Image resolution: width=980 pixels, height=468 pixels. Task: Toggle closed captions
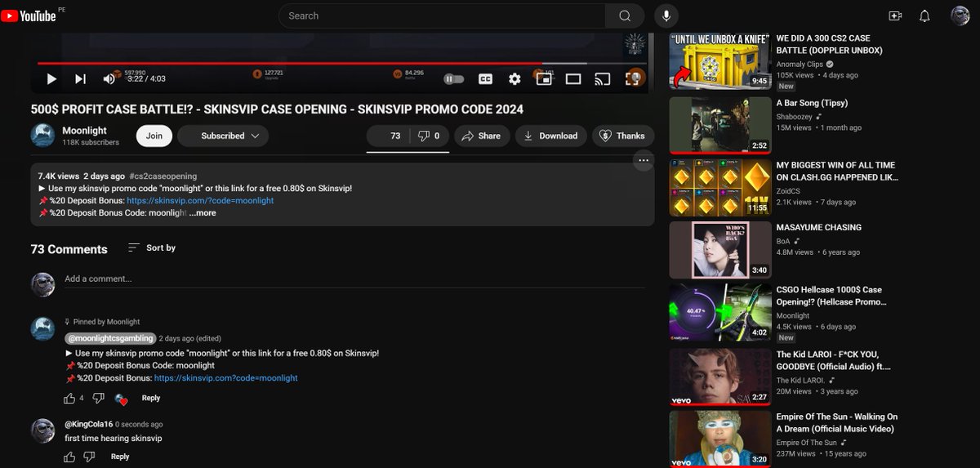pos(485,78)
